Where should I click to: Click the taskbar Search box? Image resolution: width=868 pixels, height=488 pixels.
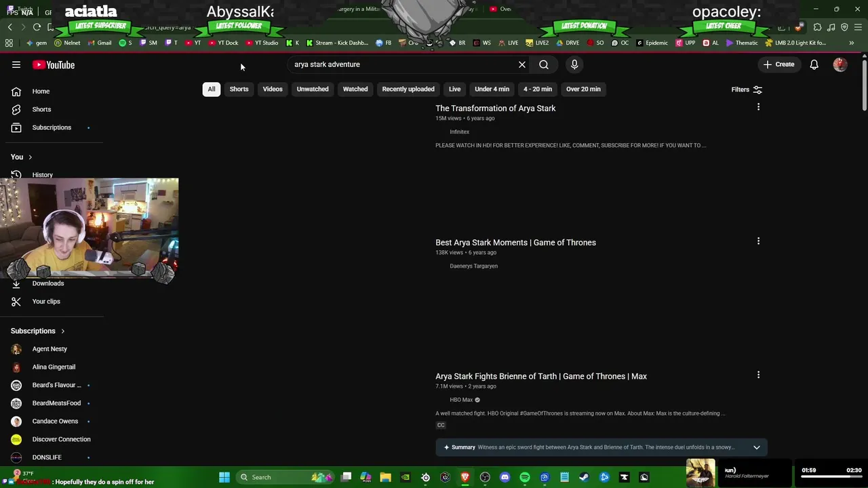pyautogui.click(x=285, y=477)
